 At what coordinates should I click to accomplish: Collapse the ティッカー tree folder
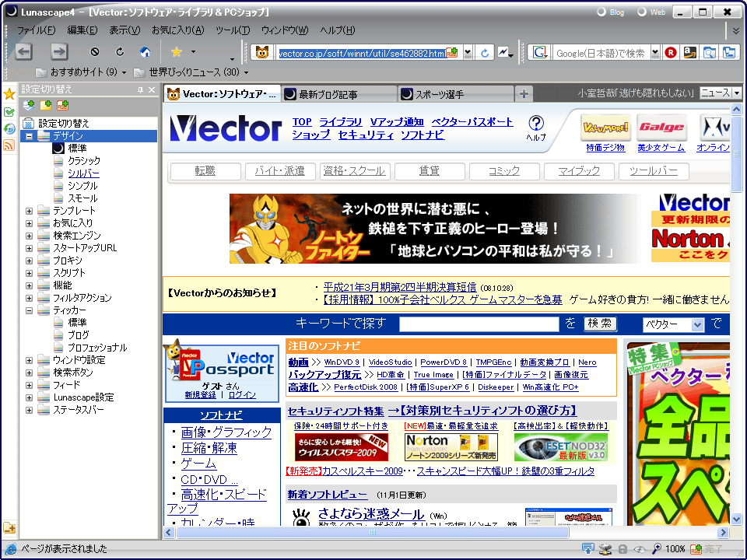[x=29, y=310]
